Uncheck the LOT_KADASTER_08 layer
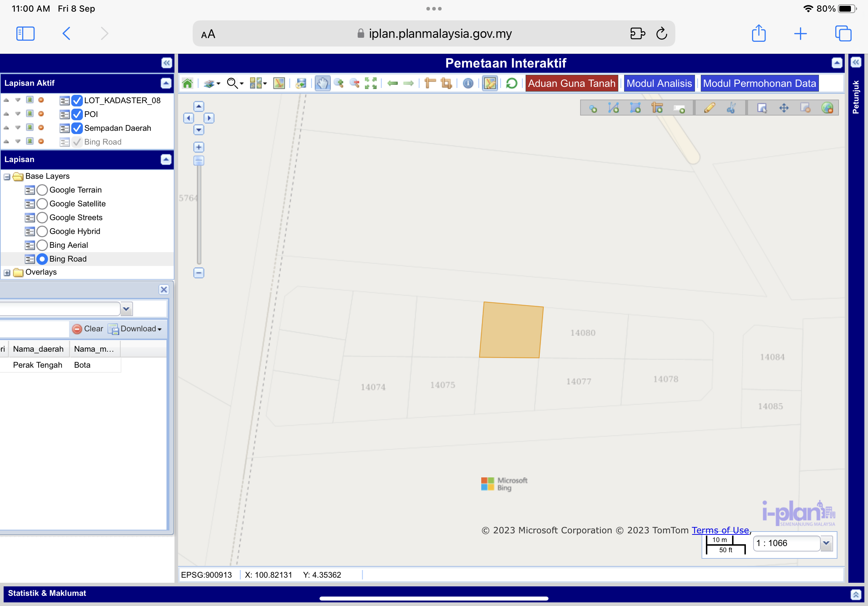This screenshot has width=868, height=606. tap(77, 101)
